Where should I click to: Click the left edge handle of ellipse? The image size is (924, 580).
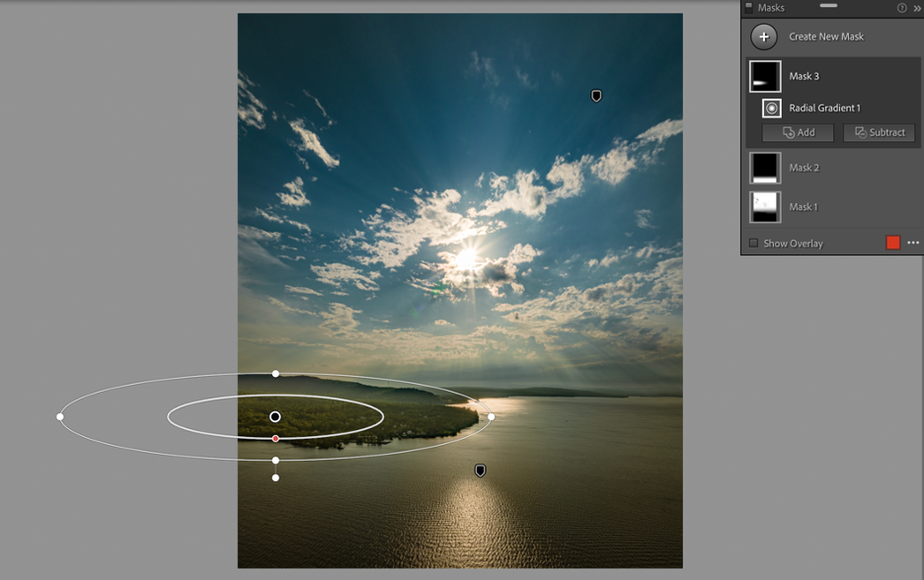pos(60,416)
